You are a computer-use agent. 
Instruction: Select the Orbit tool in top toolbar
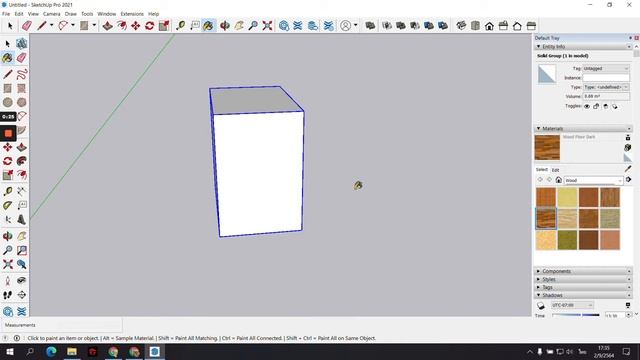pos(224,26)
